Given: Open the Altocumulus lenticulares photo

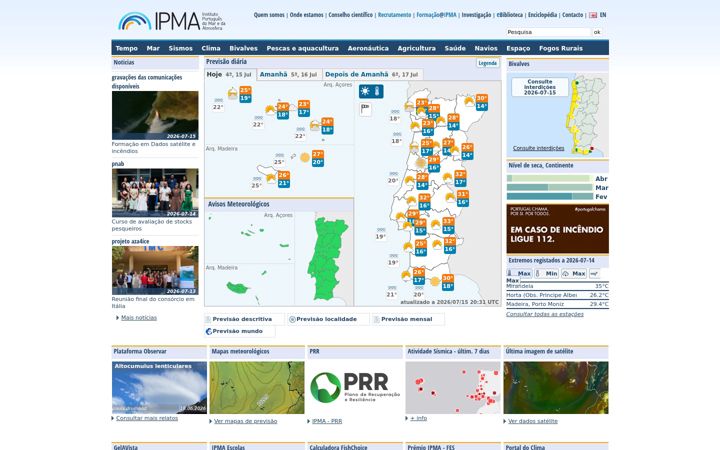Looking at the screenshot, I should 159,388.
